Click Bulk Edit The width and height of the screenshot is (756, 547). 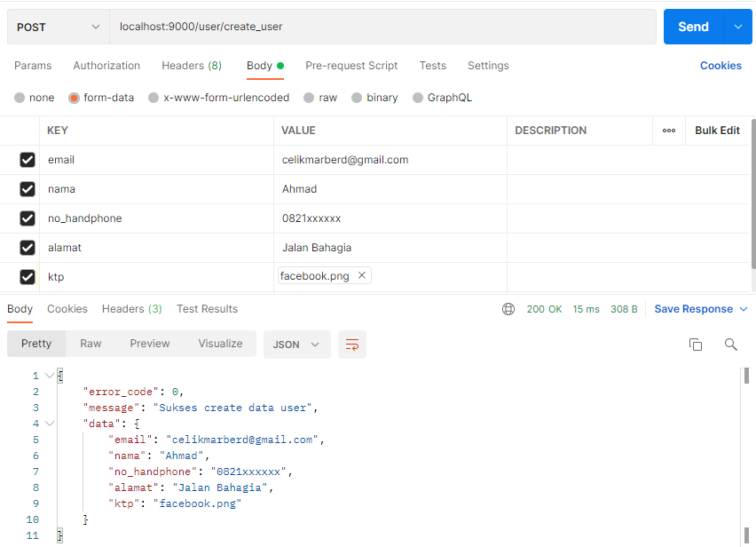pos(717,131)
